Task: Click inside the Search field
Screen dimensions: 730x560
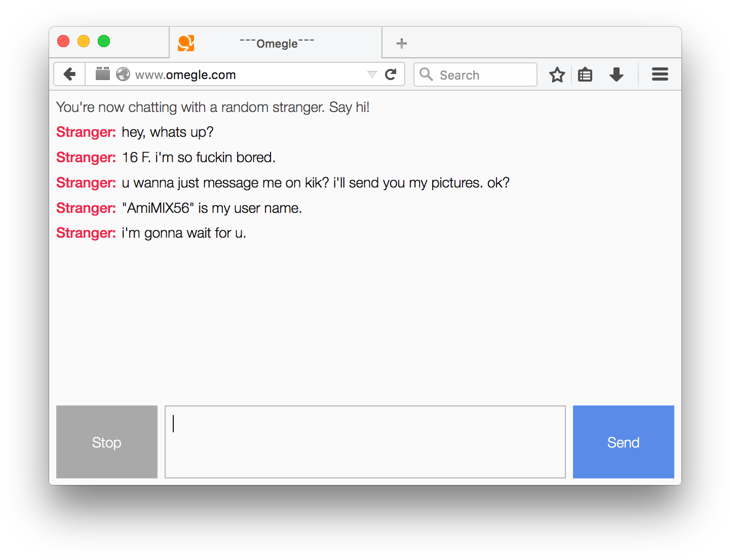Action: pyautogui.click(x=475, y=74)
